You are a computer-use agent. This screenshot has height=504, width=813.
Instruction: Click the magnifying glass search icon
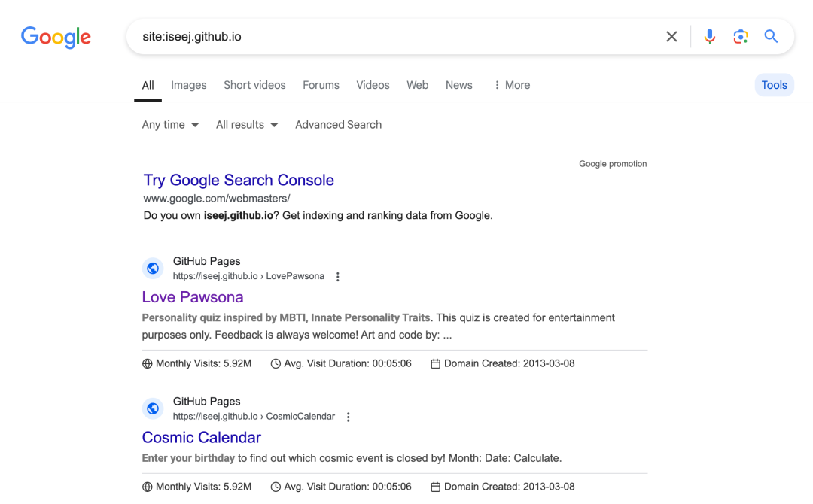(x=771, y=36)
